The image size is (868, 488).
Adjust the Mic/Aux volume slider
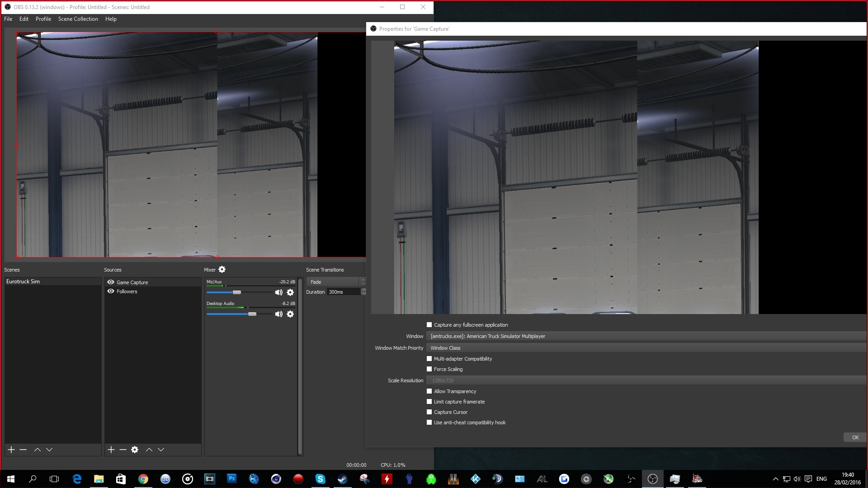pyautogui.click(x=237, y=292)
